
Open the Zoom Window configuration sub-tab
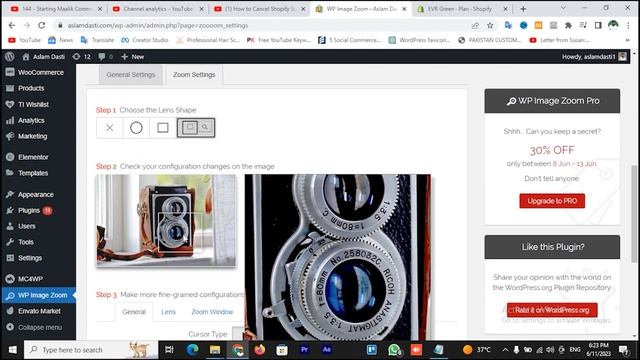click(x=212, y=312)
